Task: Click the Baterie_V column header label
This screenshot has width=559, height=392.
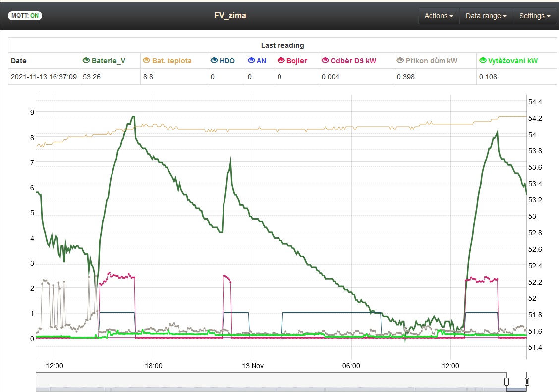Action: pos(109,61)
